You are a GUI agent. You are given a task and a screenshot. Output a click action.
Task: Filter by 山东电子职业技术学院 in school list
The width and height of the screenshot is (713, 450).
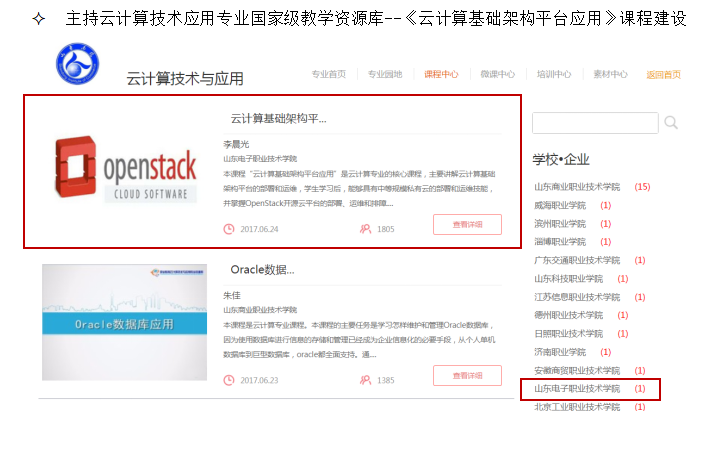click(577, 388)
